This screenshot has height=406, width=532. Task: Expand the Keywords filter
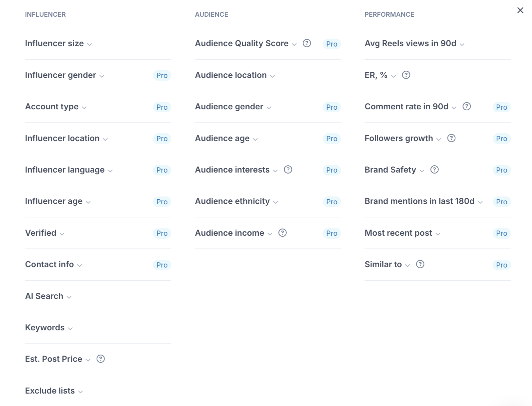[49, 328]
